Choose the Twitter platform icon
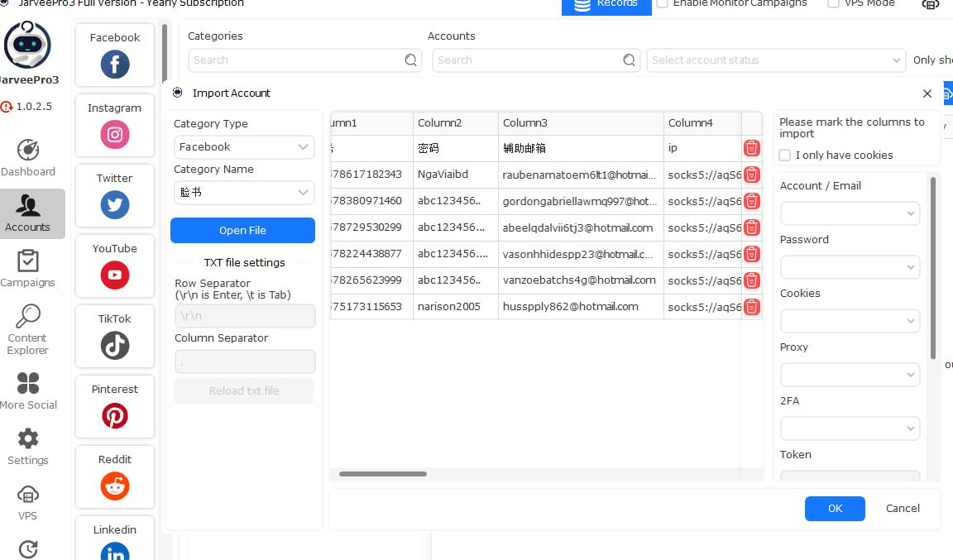The height and width of the screenshot is (560, 953). tap(115, 204)
